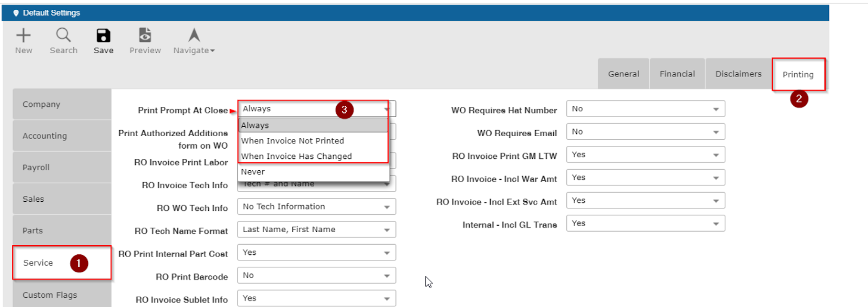This screenshot has height=307, width=868.
Task: Open the RO Invoice Sublet Info dropdown
Action: 317,298
